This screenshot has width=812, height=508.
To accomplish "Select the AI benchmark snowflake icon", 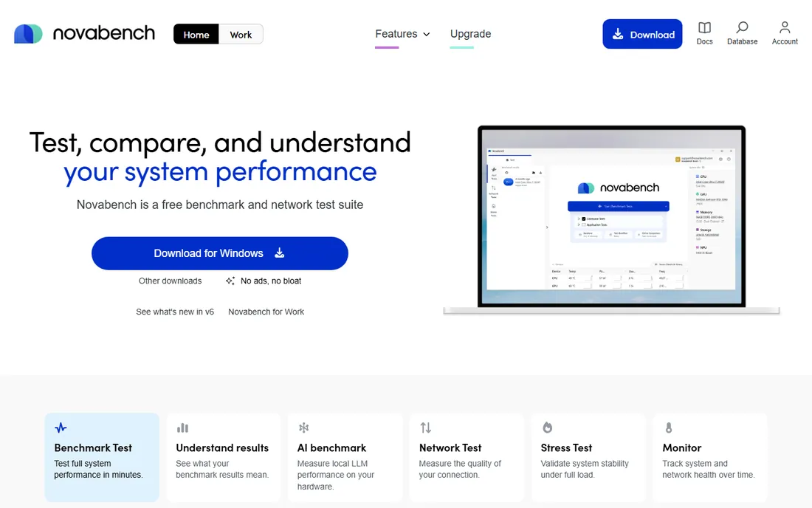I will (304, 428).
